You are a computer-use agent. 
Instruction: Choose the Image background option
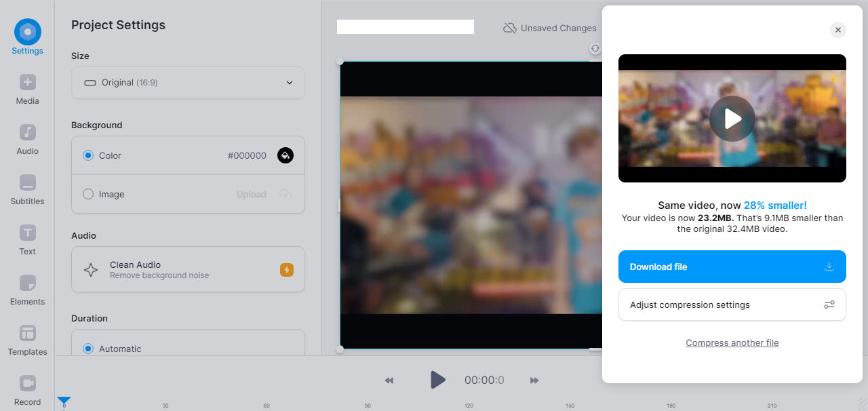88,194
